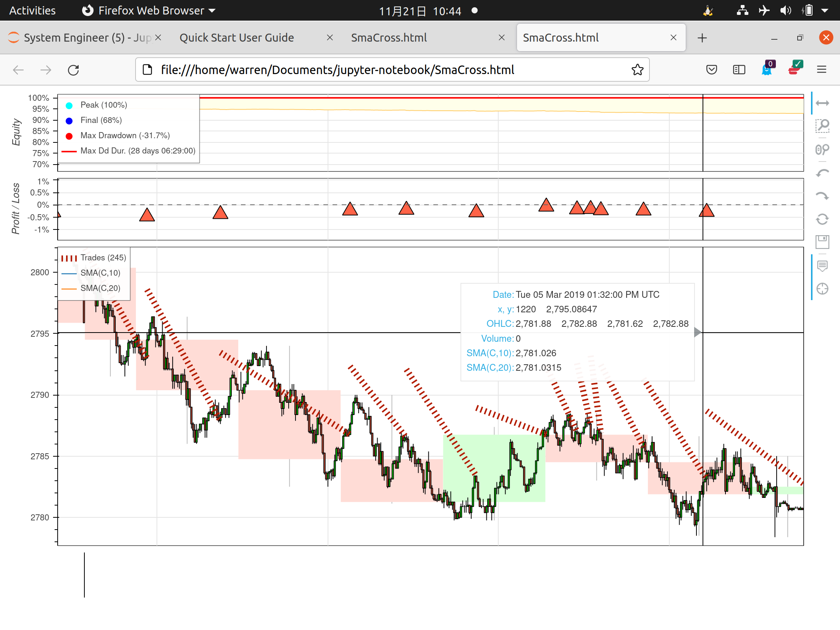Screen dimensions: 840x630
Task: Save the chart using the floppy disk tool
Action: [x=822, y=242]
